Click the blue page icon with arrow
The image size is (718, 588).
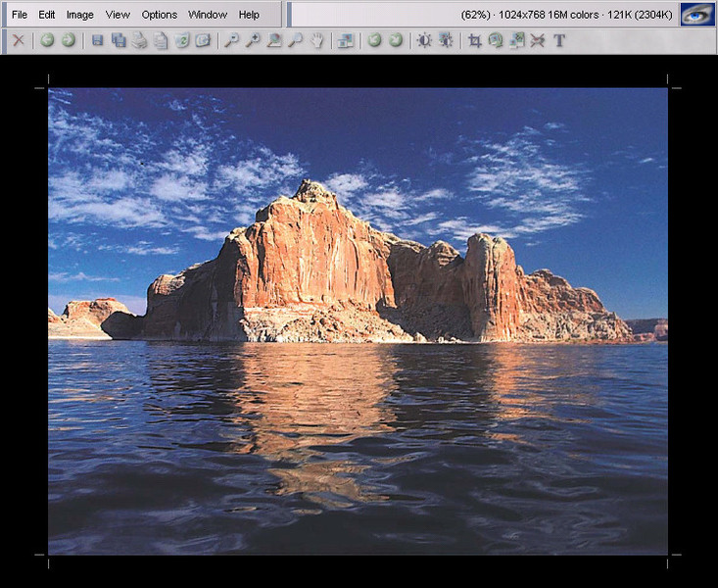click(203, 40)
